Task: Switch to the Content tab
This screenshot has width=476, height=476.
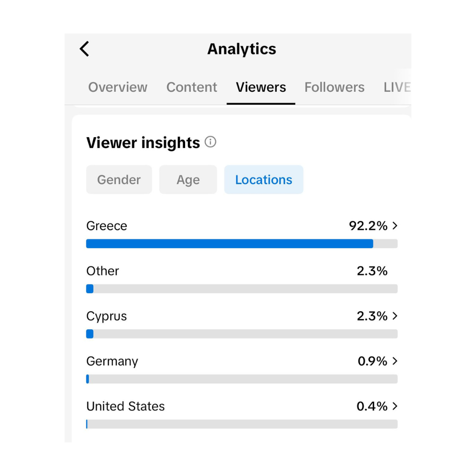Action: pos(192,87)
